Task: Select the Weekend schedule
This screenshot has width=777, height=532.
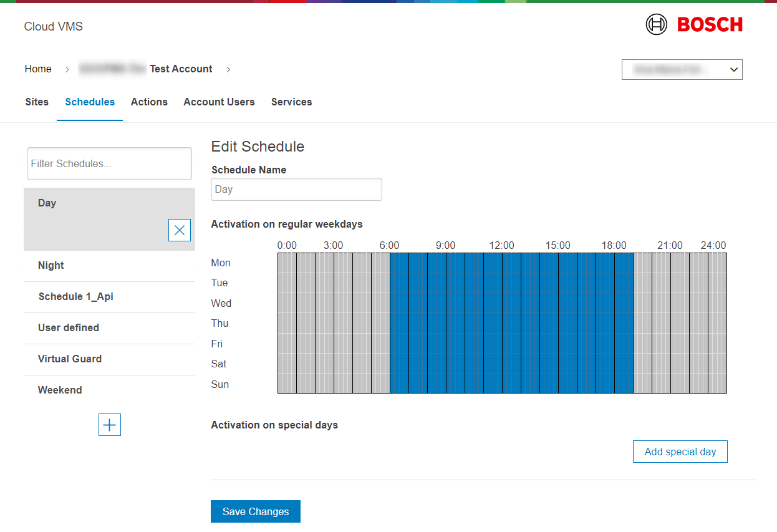Action: click(60, 390)
